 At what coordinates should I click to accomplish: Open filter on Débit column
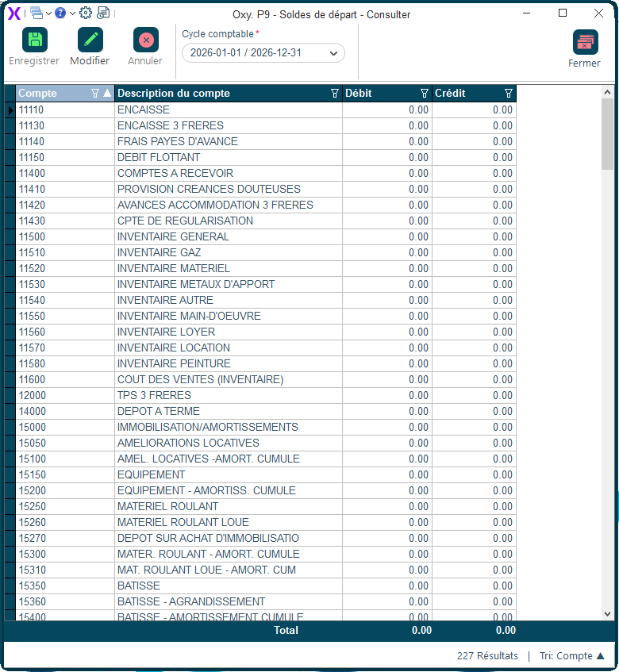tap(425, 94)
